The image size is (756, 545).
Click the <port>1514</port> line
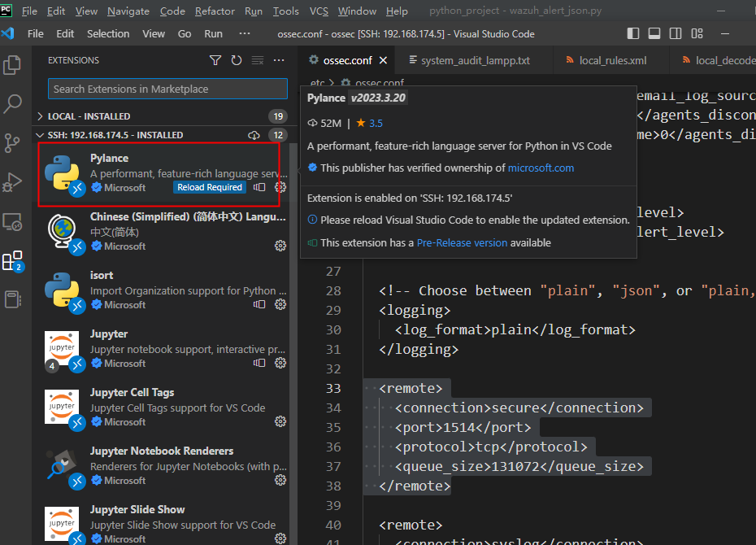pyautogui.click(x=463, y=427)
